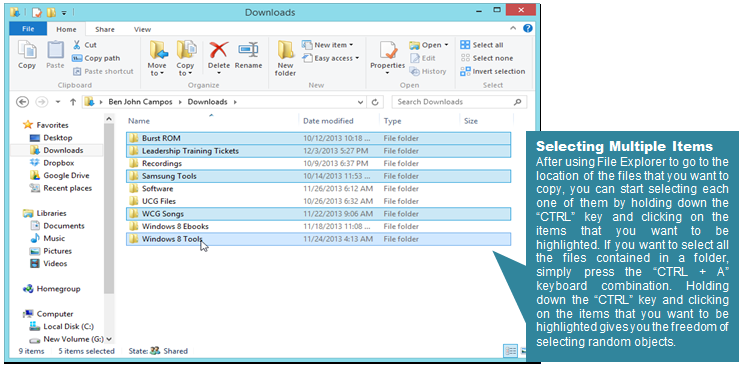Viewport: 742px width, 368px height.
Task: Click the Rename icon
Action: coord(248,50)
